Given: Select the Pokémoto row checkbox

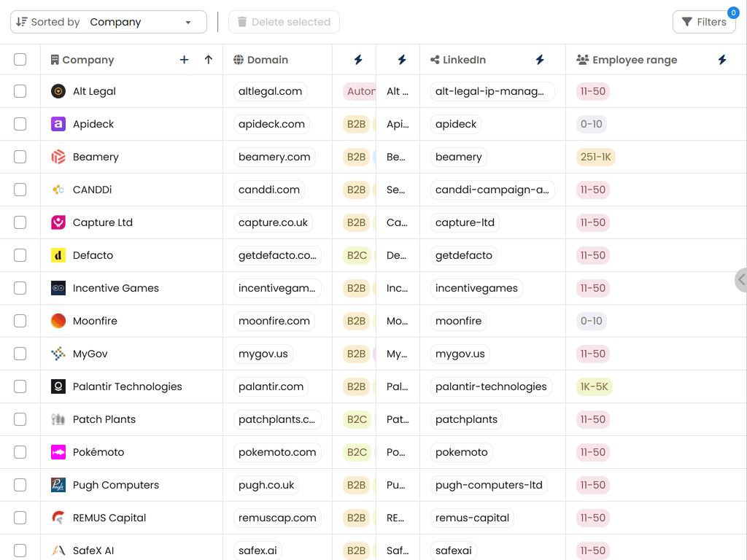Looking at the screenshot, I should (20, 452).
